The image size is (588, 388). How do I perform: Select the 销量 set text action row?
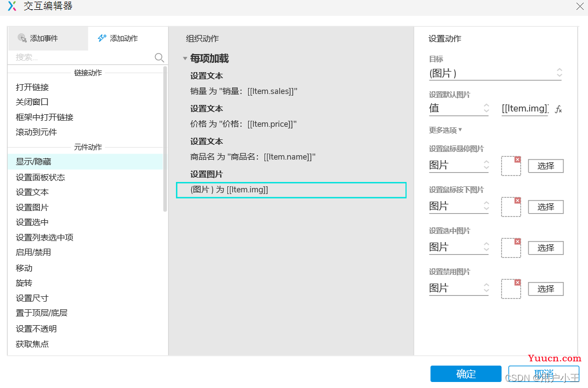[x=244, y=91]
